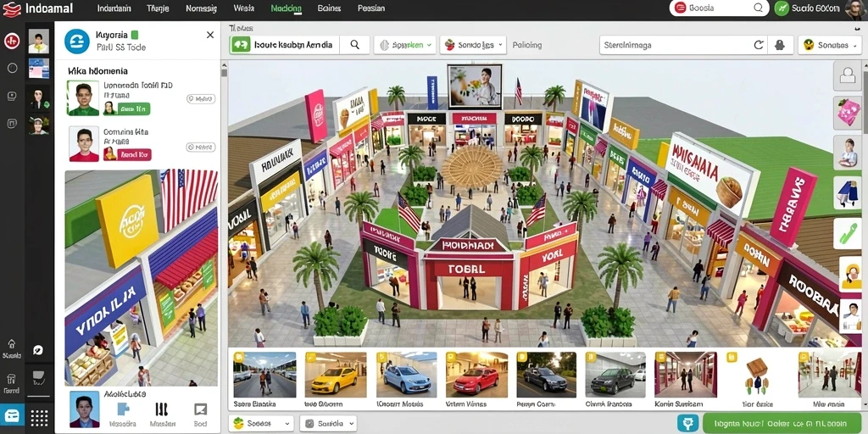Viewport: 868px width, 434px height.
Task: Click the refresh icon in the Sterainimaga field
Action: [758, 46]
